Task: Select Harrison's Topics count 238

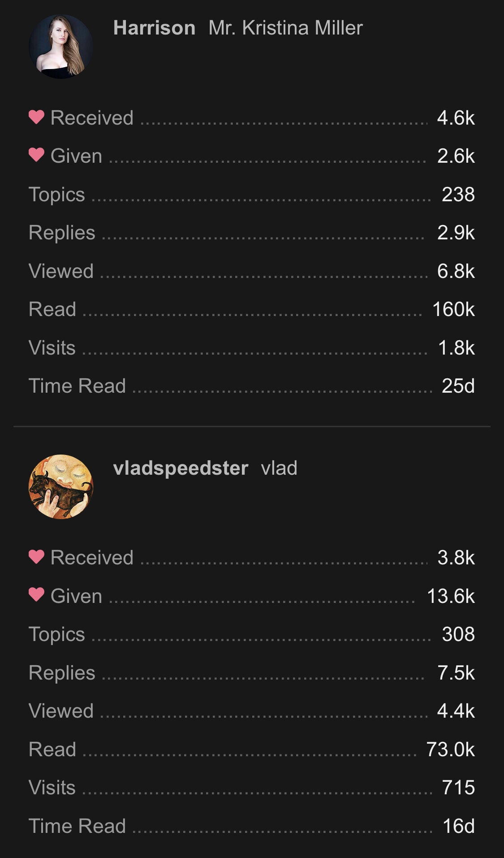Action: click(x=458, y=195)
